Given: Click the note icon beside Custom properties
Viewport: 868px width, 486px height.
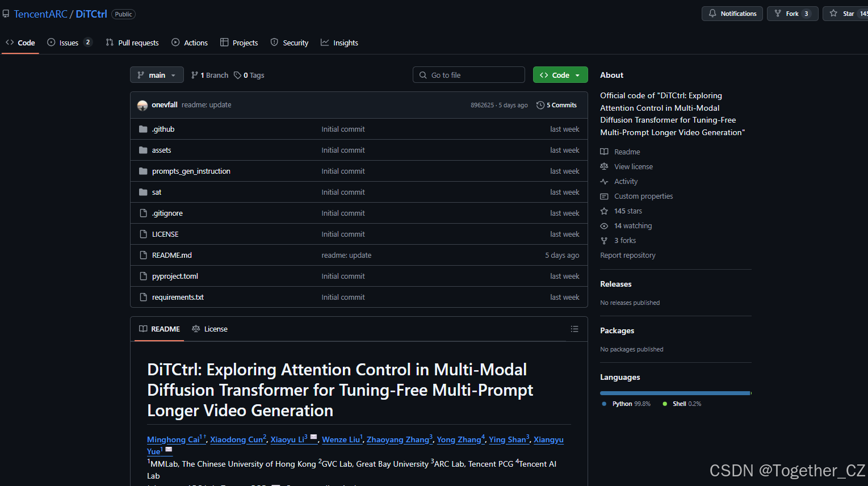Looking at the screenshot, I should [x=604, y=196].
